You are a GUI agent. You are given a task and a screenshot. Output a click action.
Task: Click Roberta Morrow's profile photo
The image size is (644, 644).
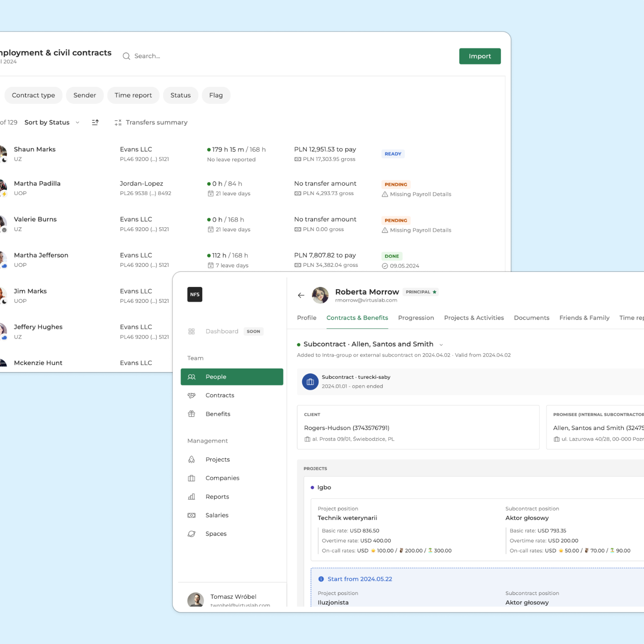tap(320, 295)
